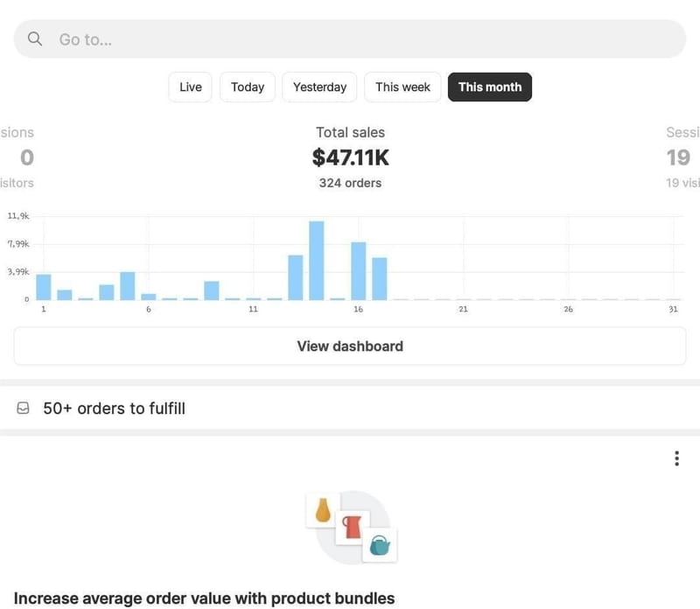Click the tallest bar in sales chart
The image size is (700, 609).
pyautogui.click(x=317, y=261)
